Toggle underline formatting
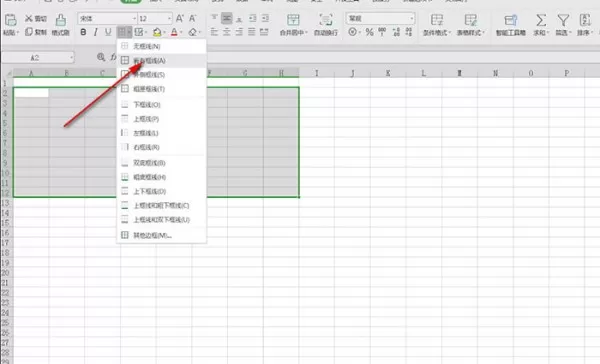 (108, 32)
